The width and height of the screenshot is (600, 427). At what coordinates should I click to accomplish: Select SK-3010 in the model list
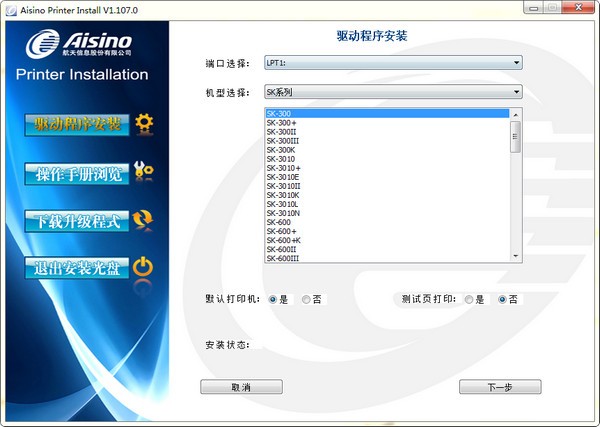(387, 159)
